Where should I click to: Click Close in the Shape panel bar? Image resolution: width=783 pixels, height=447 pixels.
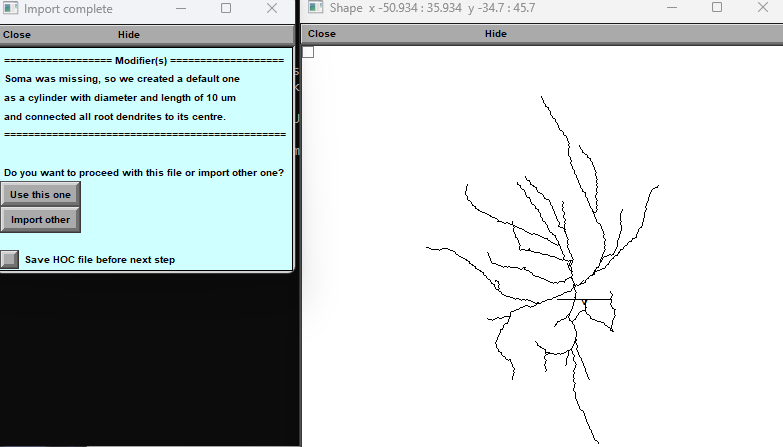[x=322, y=34]
